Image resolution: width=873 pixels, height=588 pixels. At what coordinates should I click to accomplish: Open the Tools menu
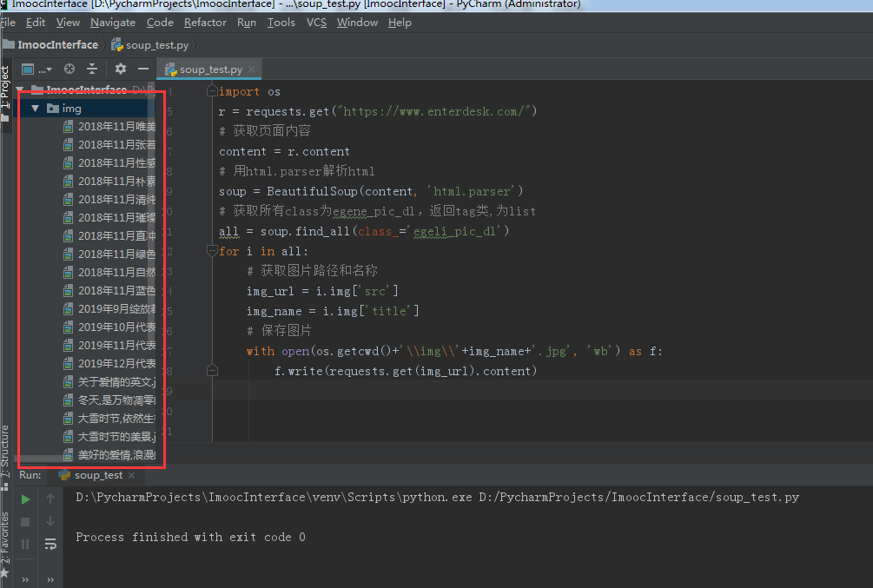tap(281, 23)
